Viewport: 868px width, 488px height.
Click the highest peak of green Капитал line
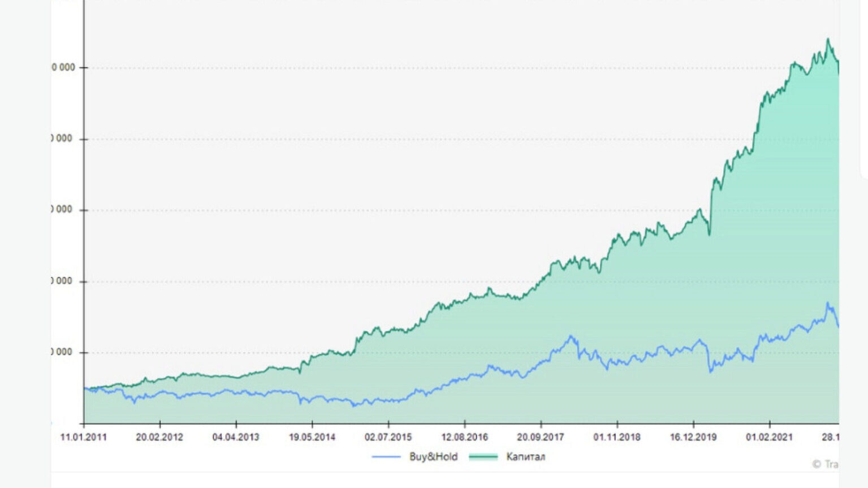tap(828, 39)
